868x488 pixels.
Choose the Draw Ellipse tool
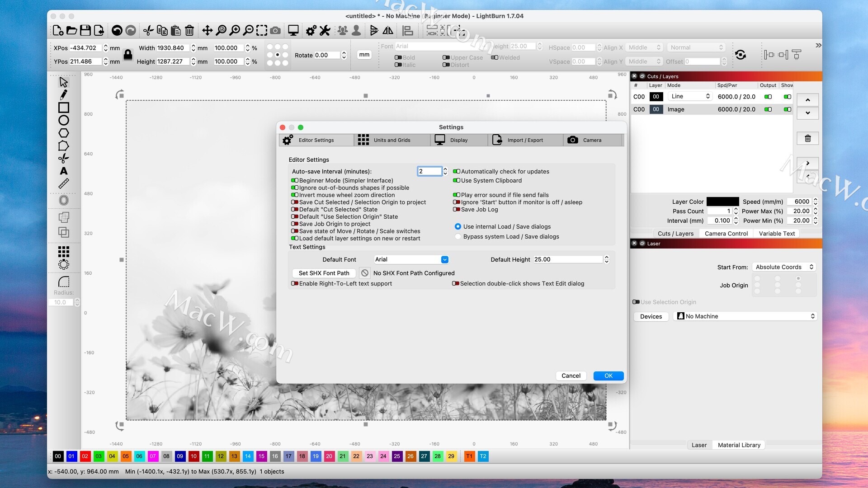[64, 120]
